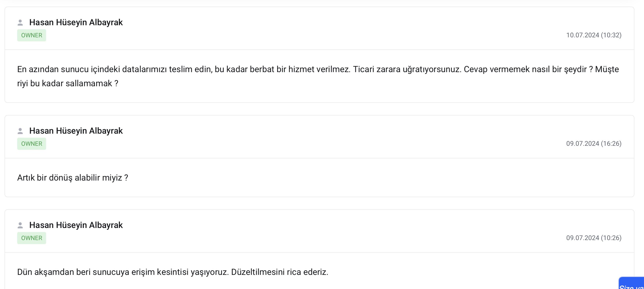This screenshot has height=289, width=644.
Task: Click OWNER badge on first message
Action: pos(32,35)
